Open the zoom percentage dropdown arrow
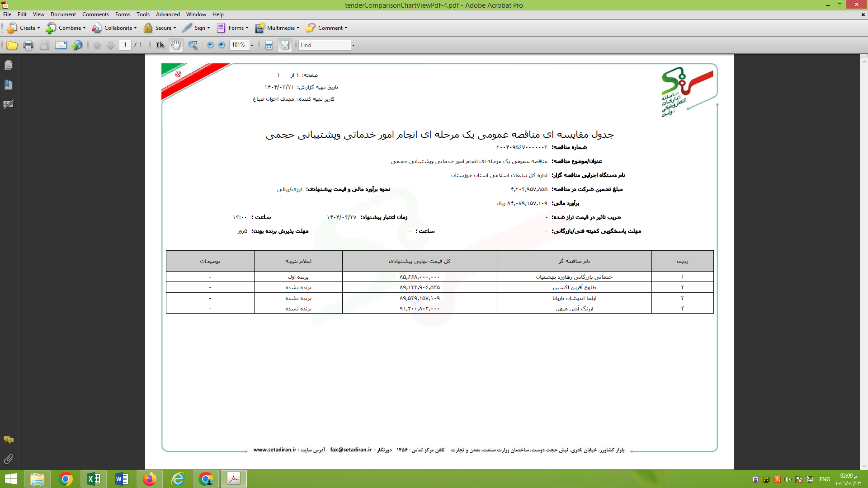Screen dimensions: 868x488 coord(252,45)
